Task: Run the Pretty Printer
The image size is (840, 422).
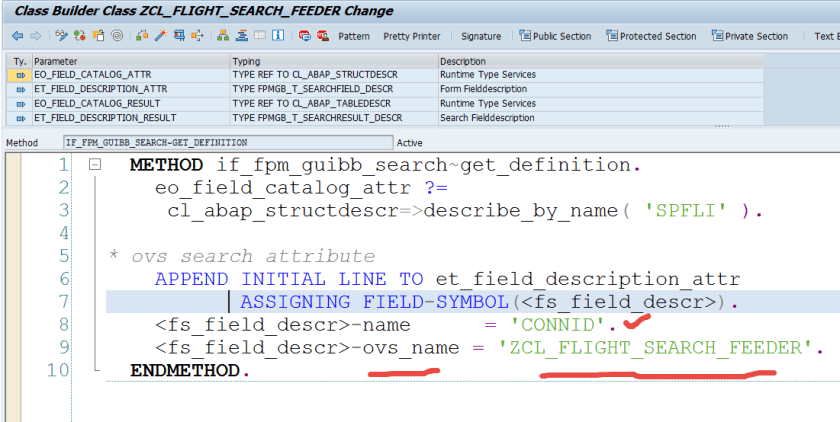Action: (411, 36)
